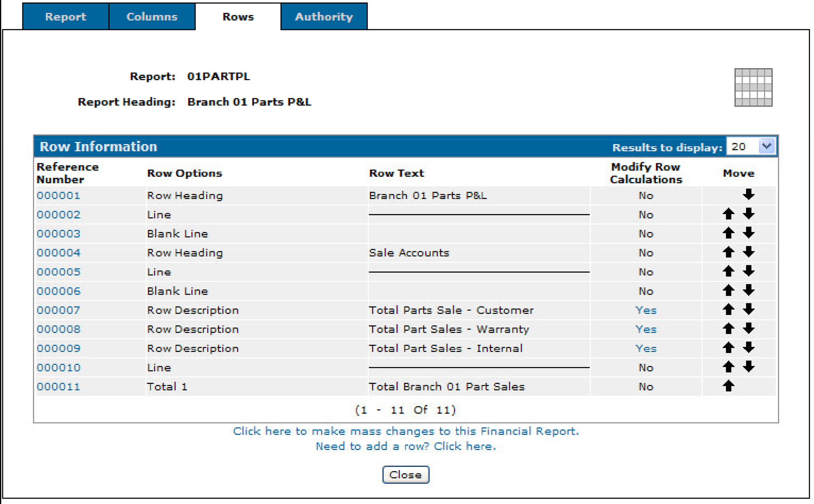Select 'Sale Accounts' row text
The height and width of the screenshot is (504, 814).
pos(409,253)
